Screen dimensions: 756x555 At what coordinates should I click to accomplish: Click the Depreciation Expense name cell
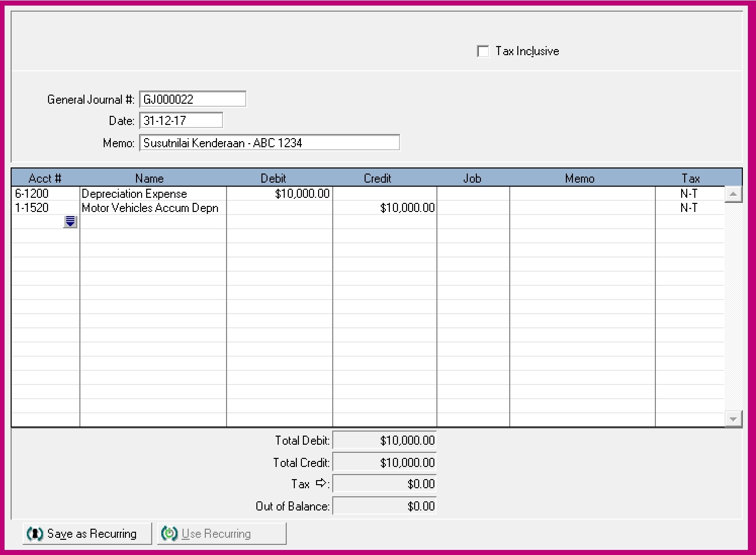click(153, 194)
